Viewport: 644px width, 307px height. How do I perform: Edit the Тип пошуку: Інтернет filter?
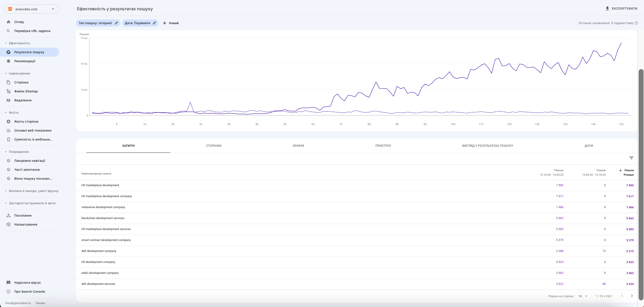(x=98, y=23)
